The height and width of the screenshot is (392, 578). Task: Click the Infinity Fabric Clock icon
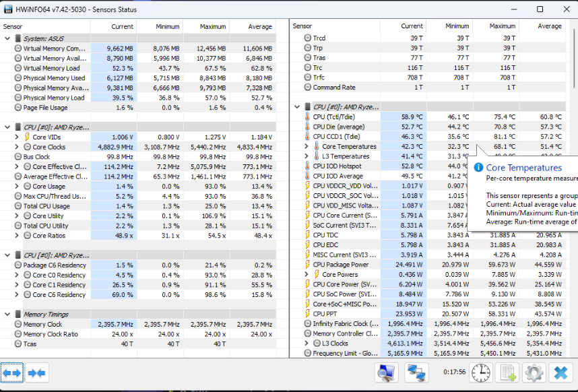(x=307, y=323)
